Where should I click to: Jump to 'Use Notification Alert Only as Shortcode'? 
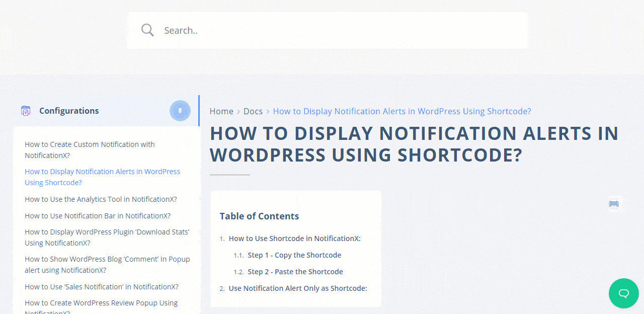pyautogui.click(x=298, y=288)
